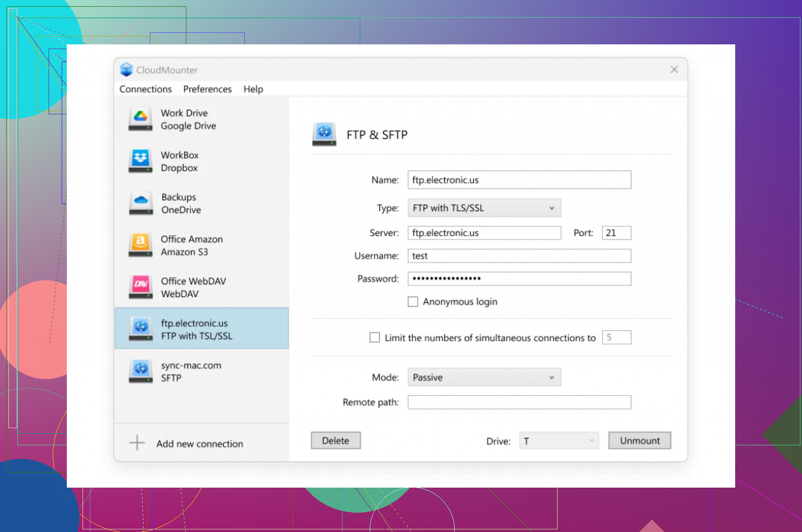Focus the Port number field
Viewport: 802px width, 532px height.
tap(616, 233)
